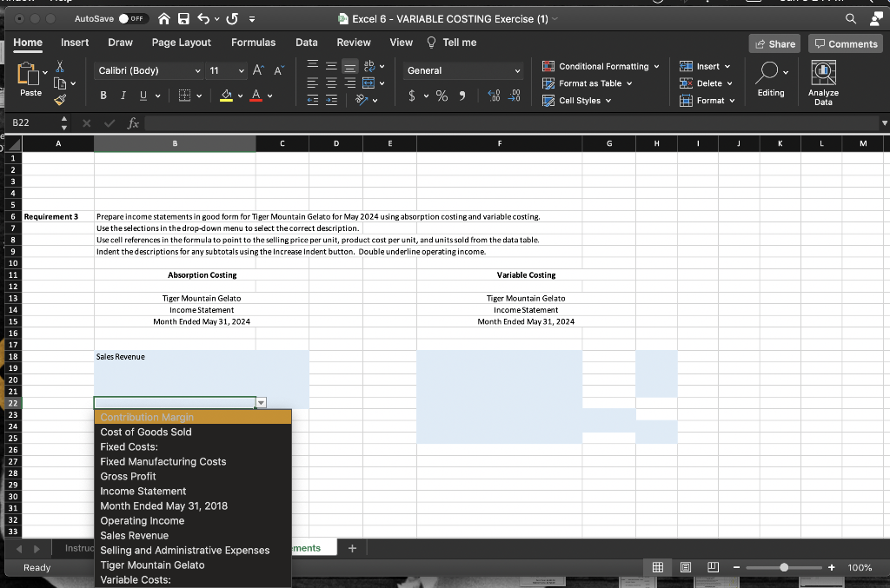890x588 pixels.
Task: Open the font size 11 dropdown
Action: coord(242,71)
